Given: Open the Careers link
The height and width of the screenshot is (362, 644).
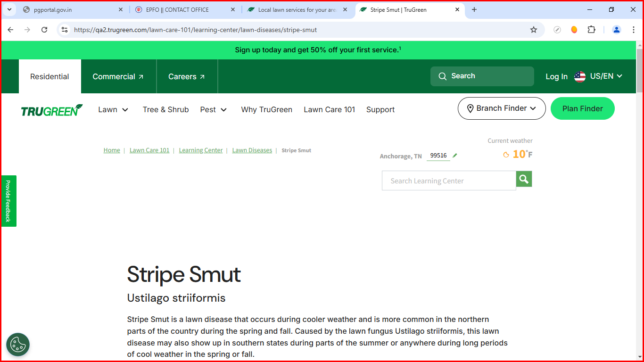Looking at the screenshot, I should [187, 76].
